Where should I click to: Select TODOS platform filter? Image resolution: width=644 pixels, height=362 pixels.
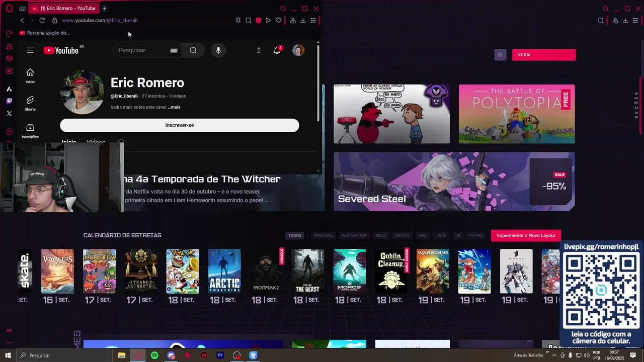tap(295, 235)
